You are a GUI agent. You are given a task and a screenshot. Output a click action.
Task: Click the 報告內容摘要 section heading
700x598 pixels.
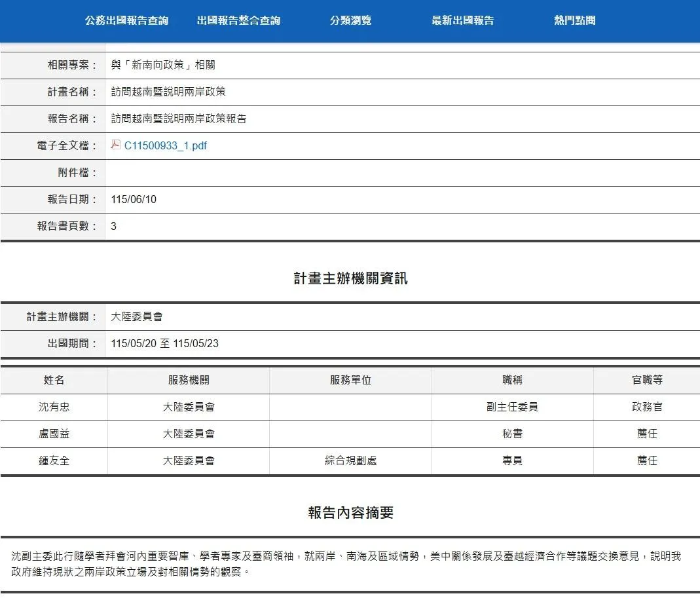click(350, 513)
